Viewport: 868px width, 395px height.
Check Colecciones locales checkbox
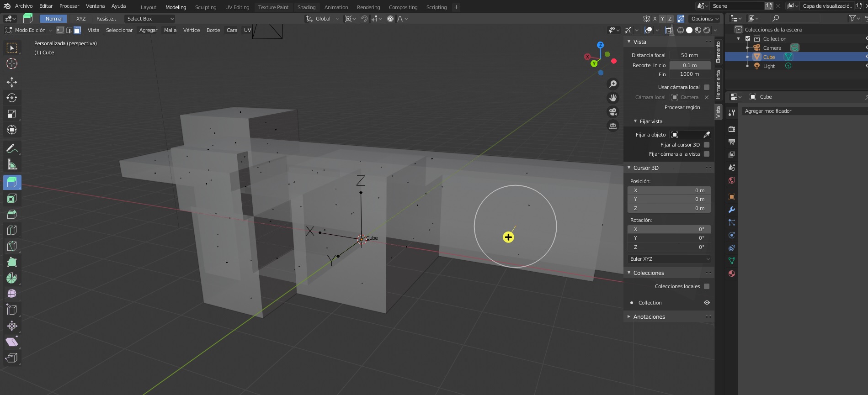(x=707, y=286)
